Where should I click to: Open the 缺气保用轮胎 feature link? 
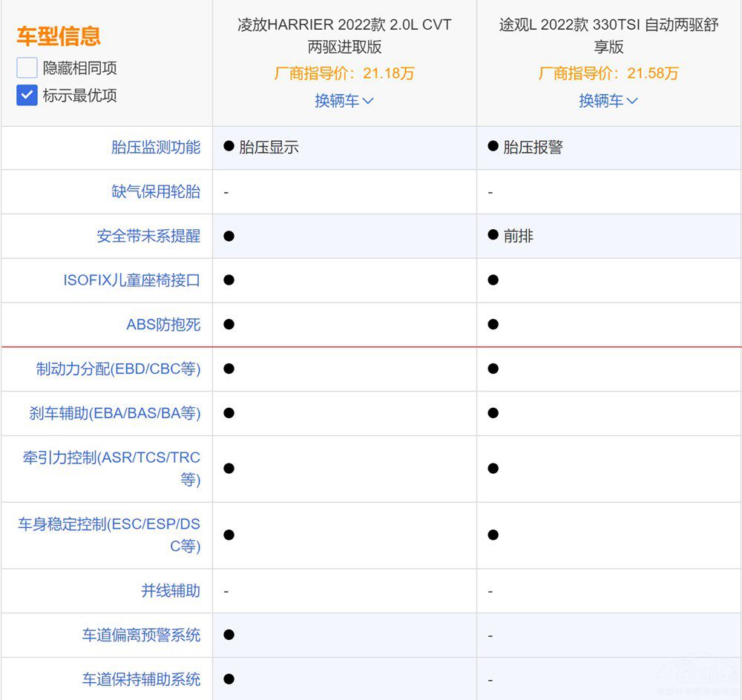156,192
